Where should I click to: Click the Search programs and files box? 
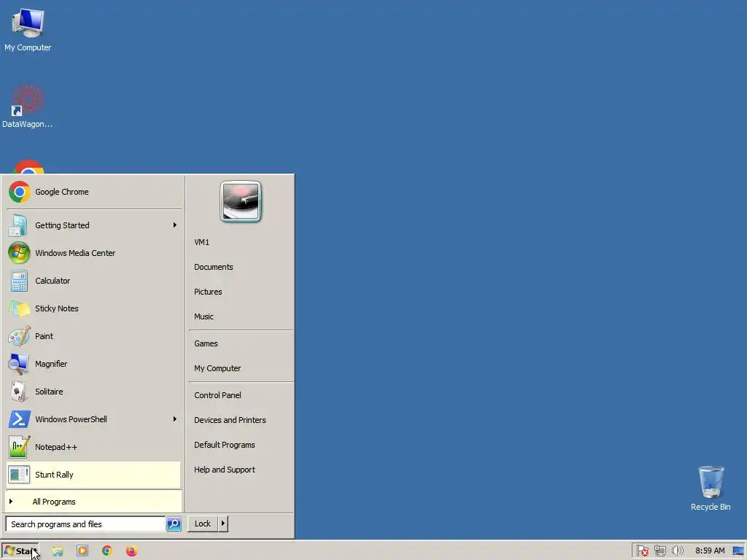(85, 524)
